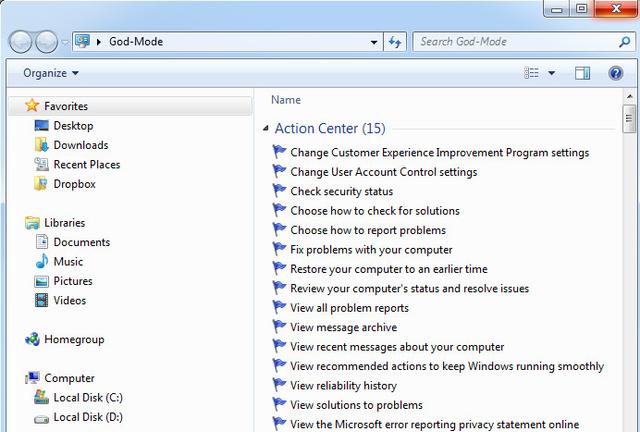
Task: Click the Favorites star icon
Action: point(32,105)
